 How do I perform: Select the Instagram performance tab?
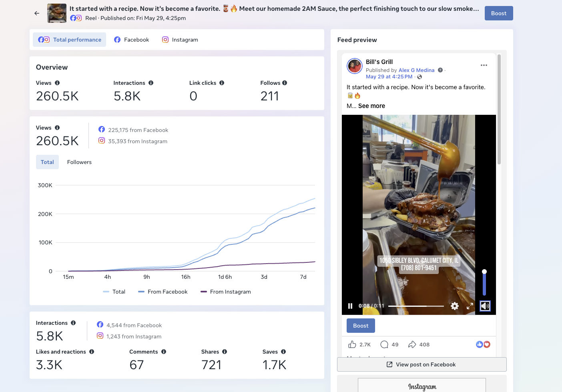pos(180,40)
